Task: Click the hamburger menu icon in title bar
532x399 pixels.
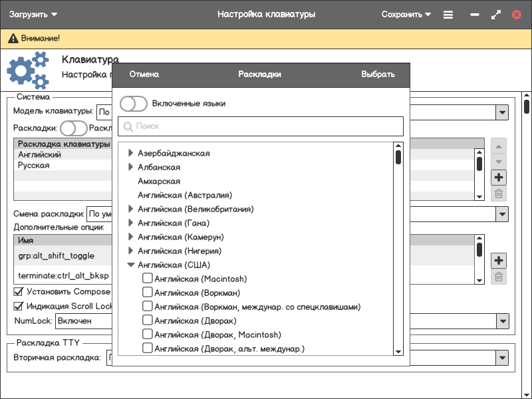Action: click(x=448, y=14)
